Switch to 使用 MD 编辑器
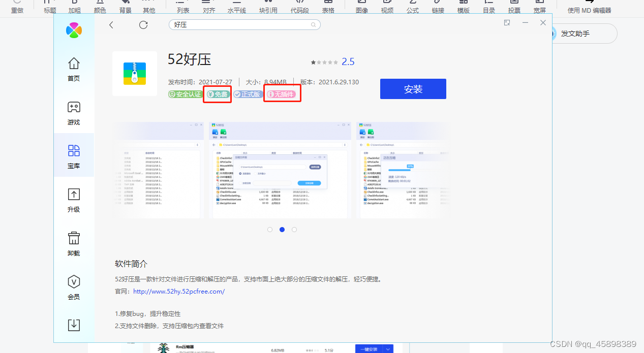The image size is (644, 353). coord(590,7)
